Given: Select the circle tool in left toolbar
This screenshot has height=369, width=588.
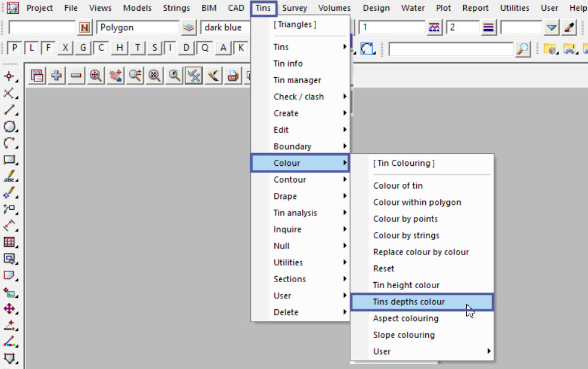Looking at the screenshot, I should pyautogui.click(x=10, y=127).
